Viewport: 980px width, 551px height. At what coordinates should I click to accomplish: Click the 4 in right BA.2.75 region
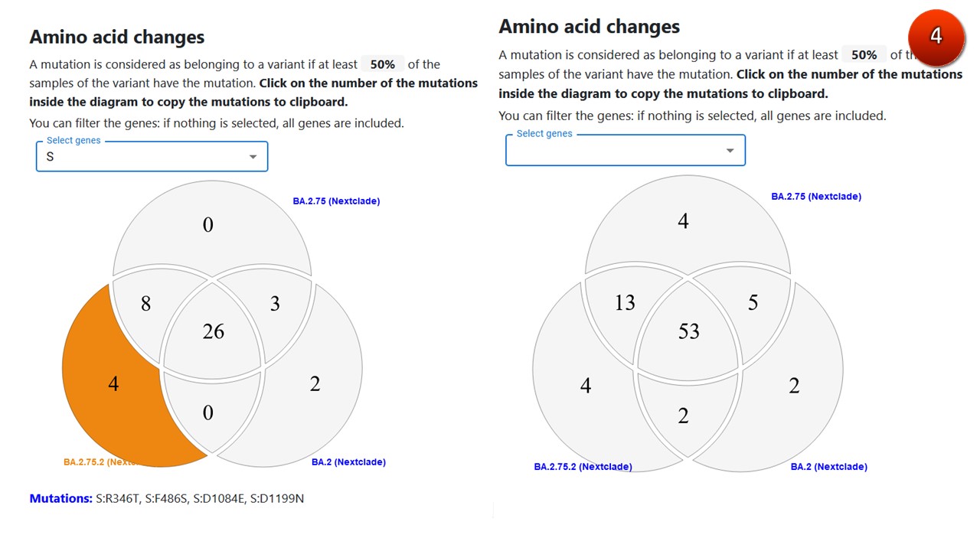pos(683,221)
